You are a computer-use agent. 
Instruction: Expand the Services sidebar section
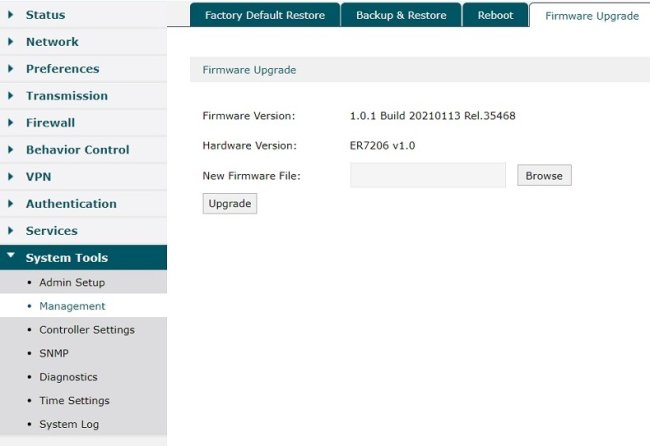[51, 231]
